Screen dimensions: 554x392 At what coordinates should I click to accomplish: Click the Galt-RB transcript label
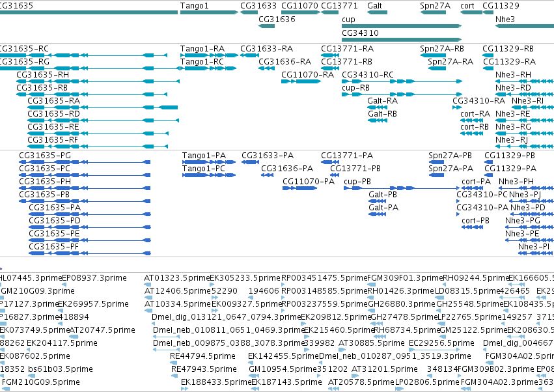(x=382, y=114)
